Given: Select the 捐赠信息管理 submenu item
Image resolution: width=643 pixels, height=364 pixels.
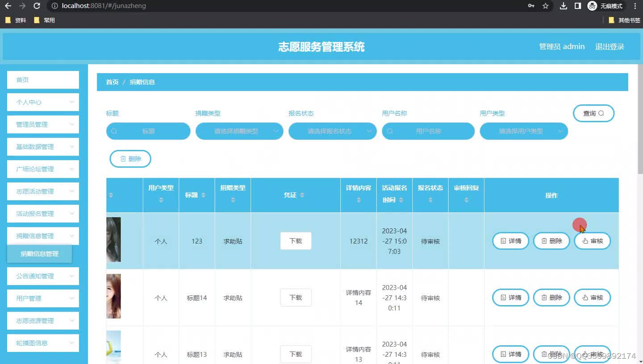Looking at the screenshot, I should pyautogui.click(x=39, y=254).
